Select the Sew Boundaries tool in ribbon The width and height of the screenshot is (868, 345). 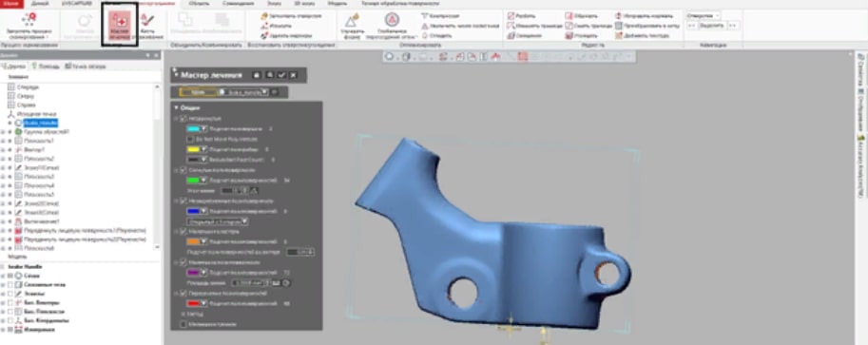coord(588,26)
